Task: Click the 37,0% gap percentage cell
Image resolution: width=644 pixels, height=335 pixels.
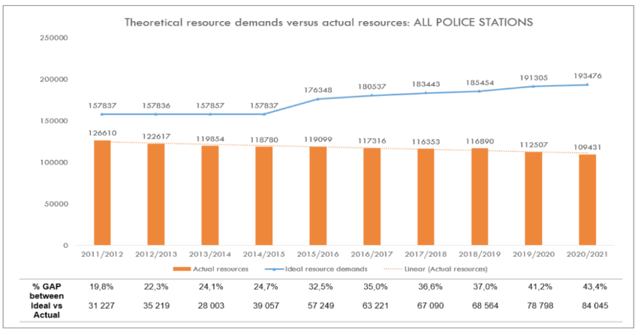Action: coord(485,287)
